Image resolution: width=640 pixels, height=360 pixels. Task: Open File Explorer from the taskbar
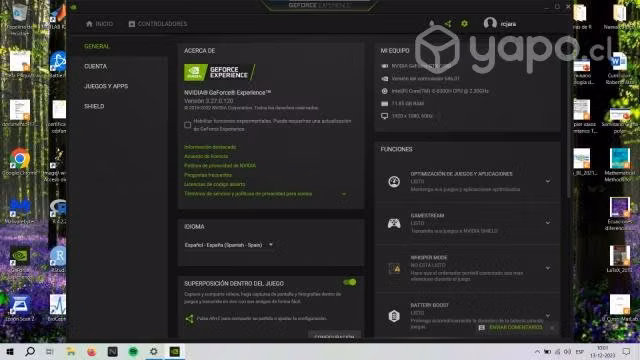click(x=71, y=351)
